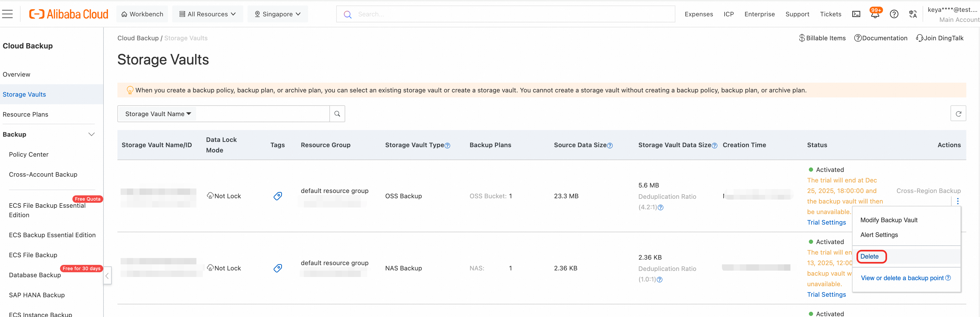Screen dimensions: 980x317
Task: Open View or delete a backup point
Action: (x=902, y=278)
